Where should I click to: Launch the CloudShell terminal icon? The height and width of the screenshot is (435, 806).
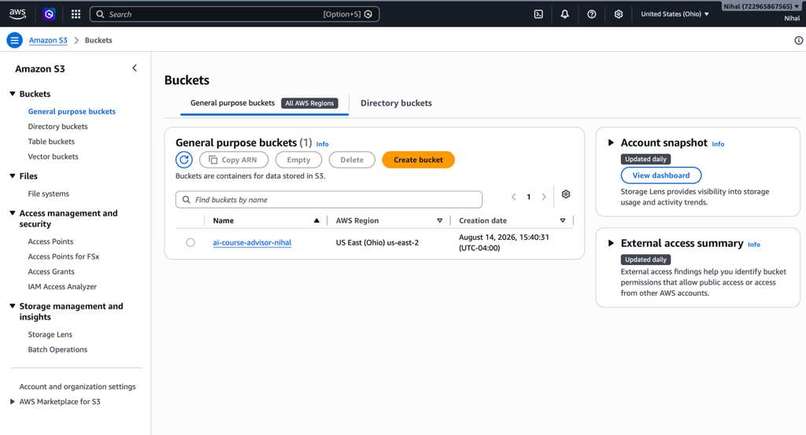click(x=538, y=14)
